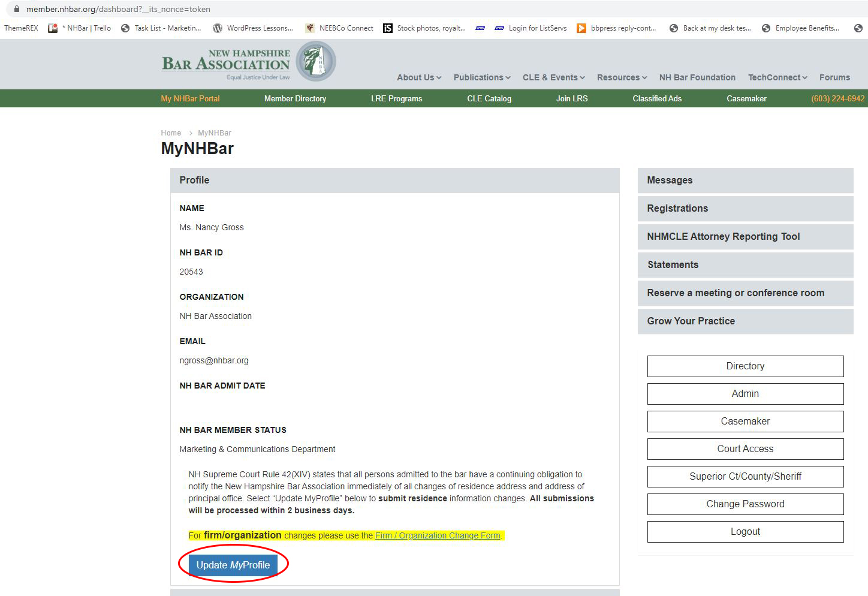Expand the TechConnect menu
The height and width of the screenshot is (596, 868).
(777, 77)
